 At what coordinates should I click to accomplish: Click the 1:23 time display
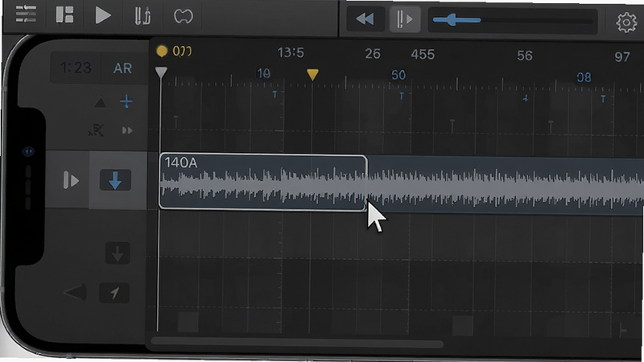(76, 68)
